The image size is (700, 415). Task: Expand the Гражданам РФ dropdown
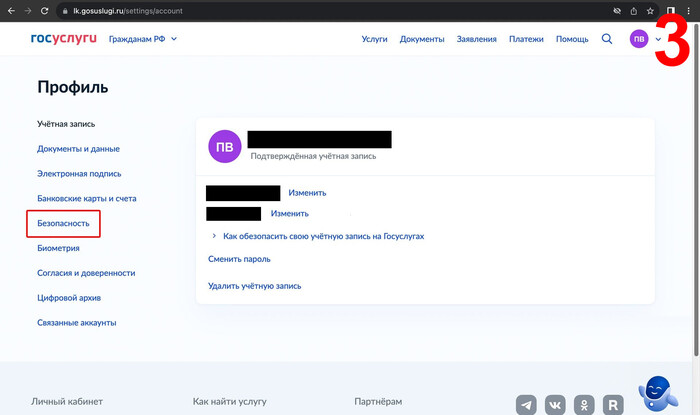(x=142, y=39)
